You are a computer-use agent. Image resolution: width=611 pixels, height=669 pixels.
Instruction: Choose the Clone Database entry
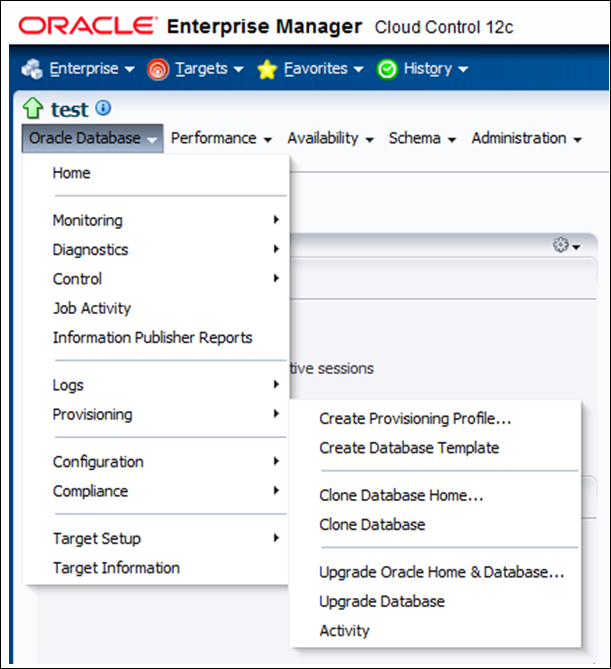(435, 524)
